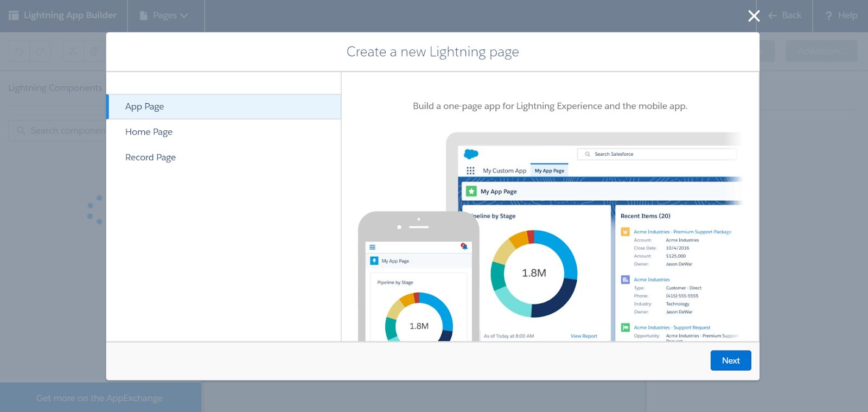The height and width of the screenshot is (412, 868).
Task: Open the Help link in the header
Action: coord(841,15)
